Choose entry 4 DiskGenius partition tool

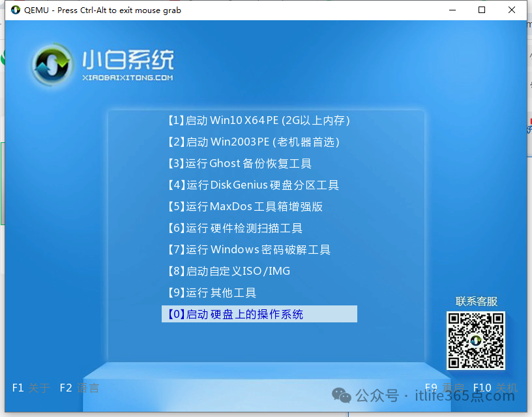coord(253,185)
